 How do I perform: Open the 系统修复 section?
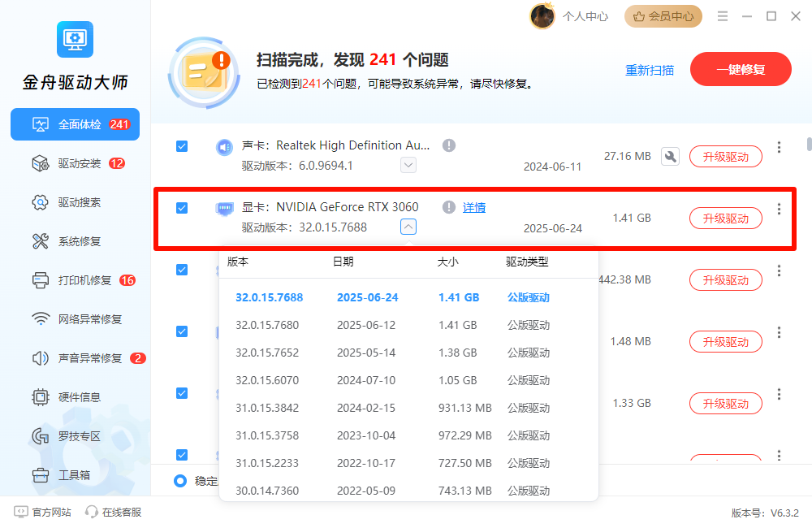[x=75, y=241]
